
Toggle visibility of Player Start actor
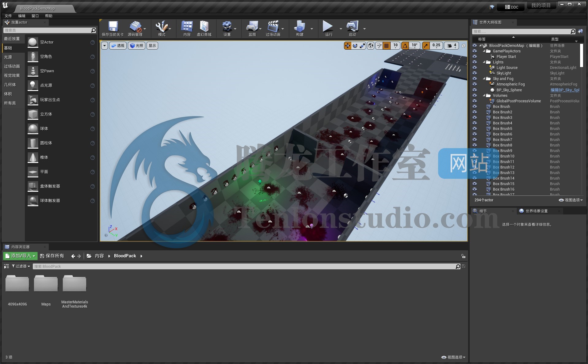pos(475,57)
